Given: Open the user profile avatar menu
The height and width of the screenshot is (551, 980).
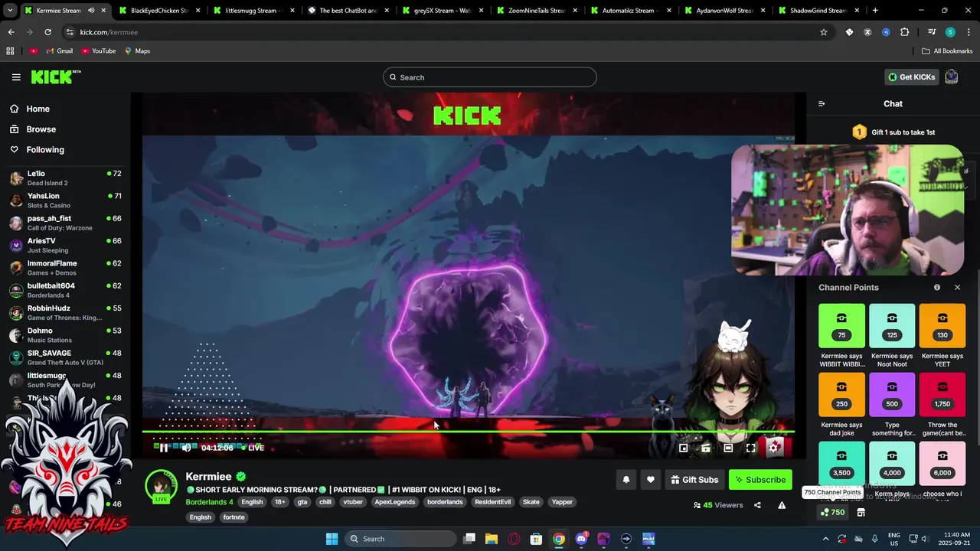Looking at the screenshot, I should (x=952, y=77).
